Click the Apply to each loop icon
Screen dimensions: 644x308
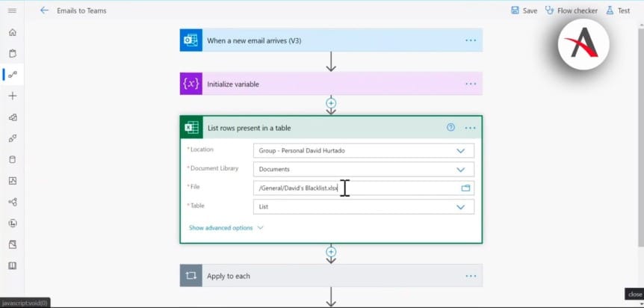(x=191, y=276)
